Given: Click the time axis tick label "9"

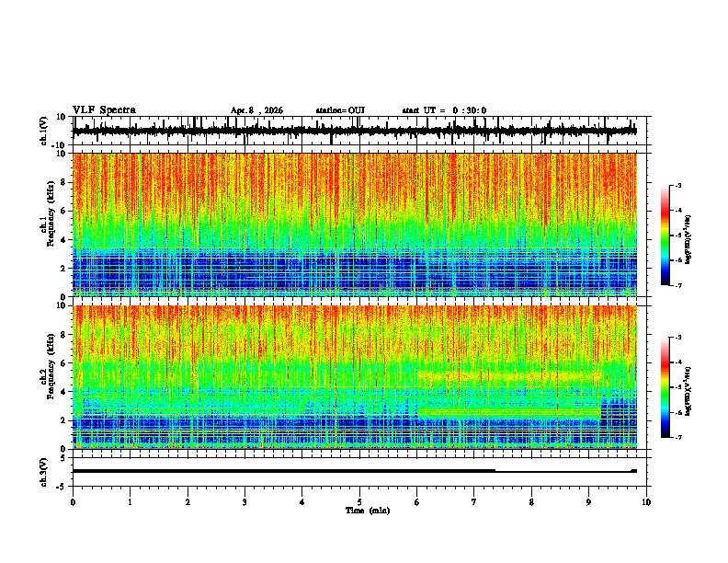Looking at the screenshot, I should coord(588,502).
